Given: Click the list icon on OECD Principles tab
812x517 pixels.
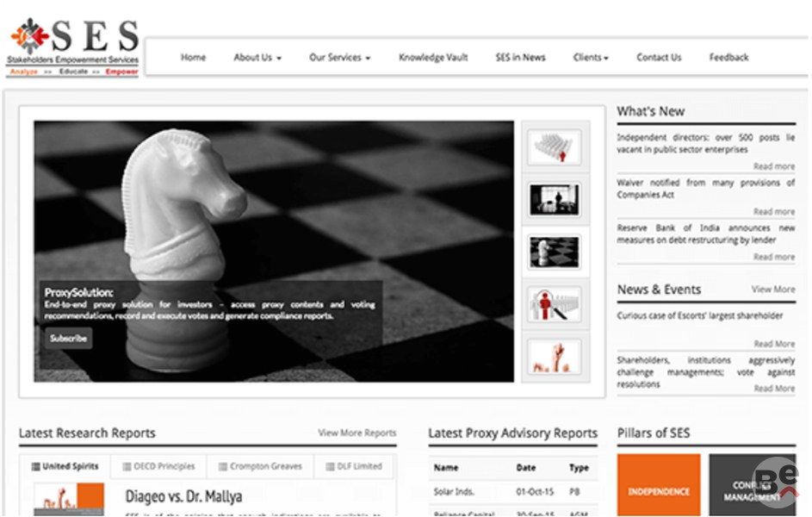Looking at the screenshot, I should [126, 467].
